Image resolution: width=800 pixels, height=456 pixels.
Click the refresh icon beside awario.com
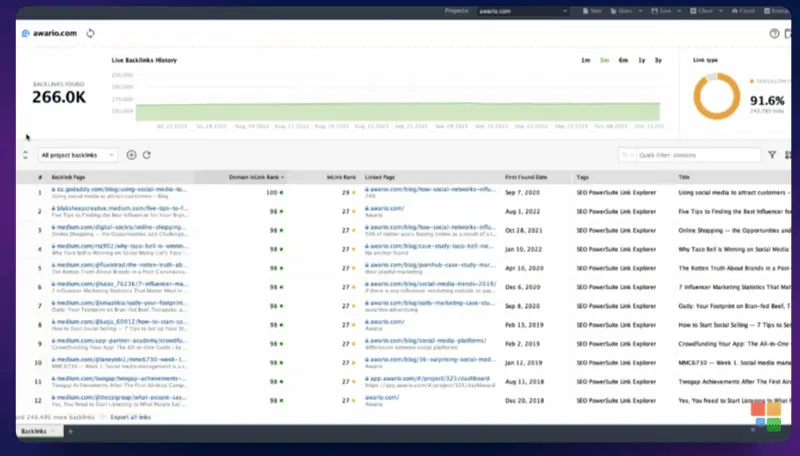pos(90,34)
